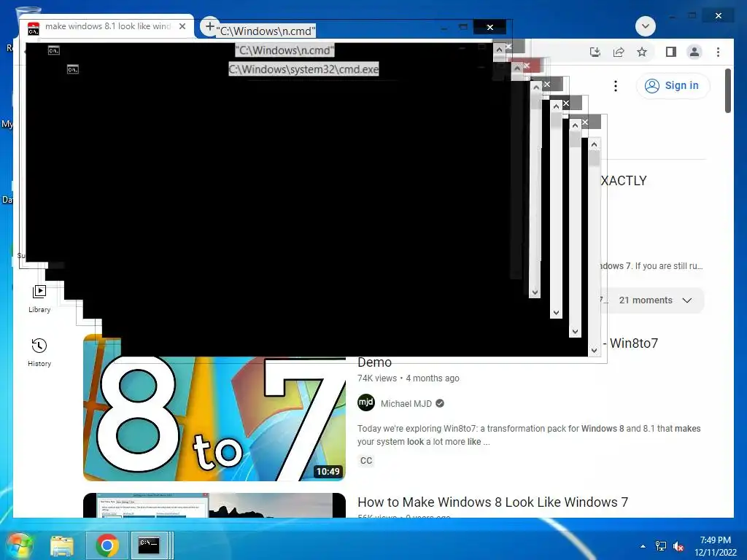Image resolution: width=747 pixels, height=560 pixels.
Task: Click the Michael MJD channel avatar
Action: coord(366,402)
